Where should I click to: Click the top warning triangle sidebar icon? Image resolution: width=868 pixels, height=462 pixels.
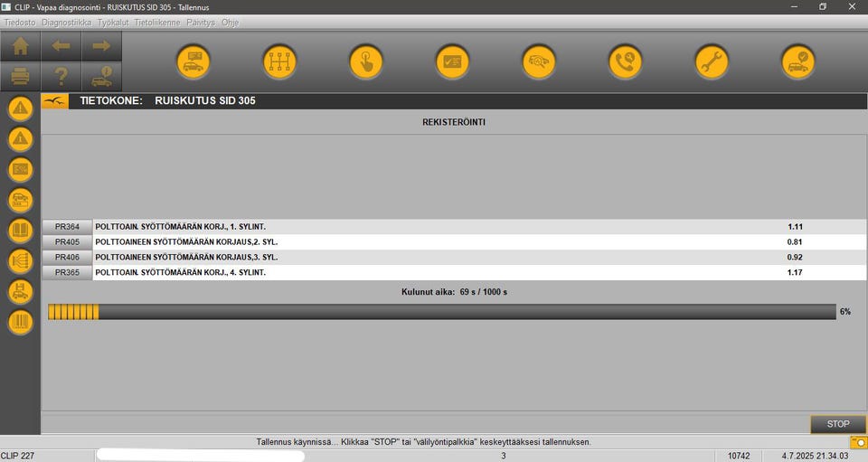click(x=21, y=108)
